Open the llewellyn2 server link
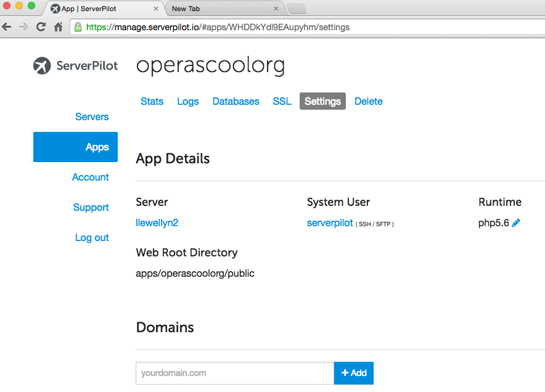 pos(157,223)
